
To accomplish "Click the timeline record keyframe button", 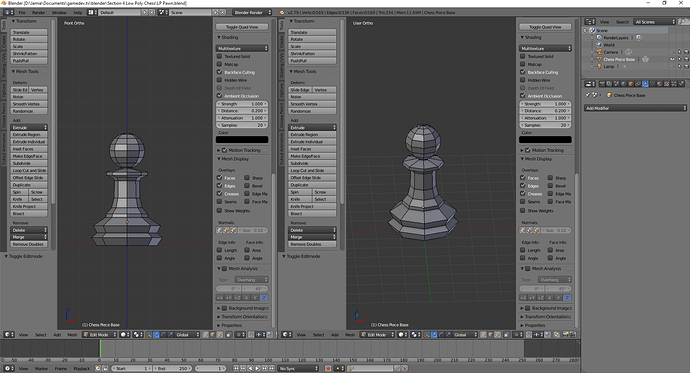I will click(328, 369).
